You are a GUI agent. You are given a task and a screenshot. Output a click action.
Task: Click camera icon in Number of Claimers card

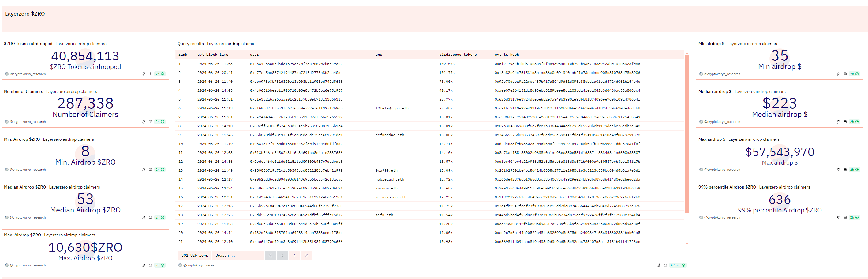tap(151, 122)
